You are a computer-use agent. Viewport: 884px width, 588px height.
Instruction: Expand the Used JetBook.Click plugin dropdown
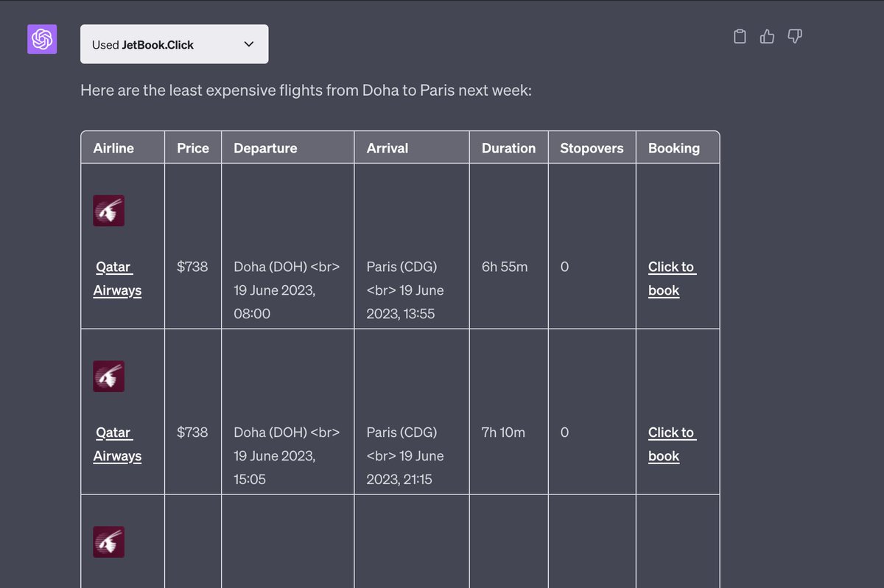click(174, 44)
